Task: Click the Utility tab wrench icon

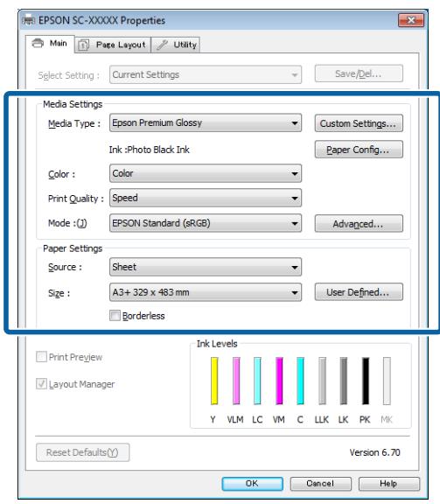Action: click(162, 45)
